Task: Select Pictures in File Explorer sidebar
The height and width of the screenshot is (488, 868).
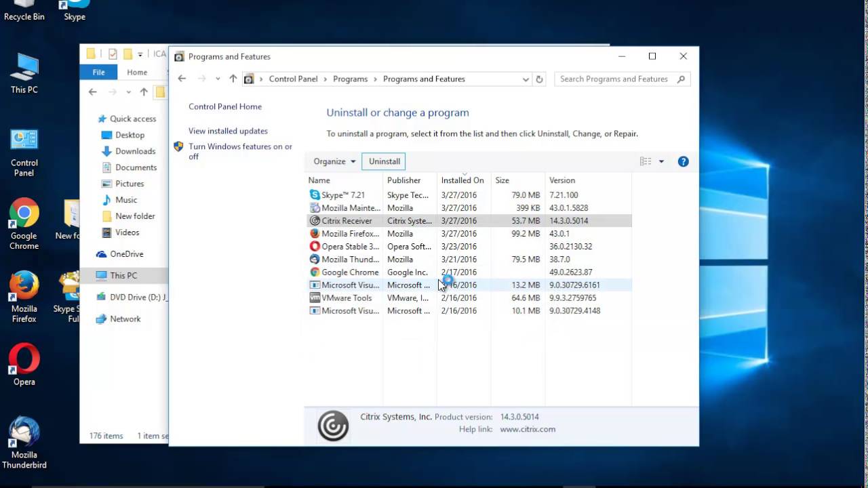Action: click(130, 184)
